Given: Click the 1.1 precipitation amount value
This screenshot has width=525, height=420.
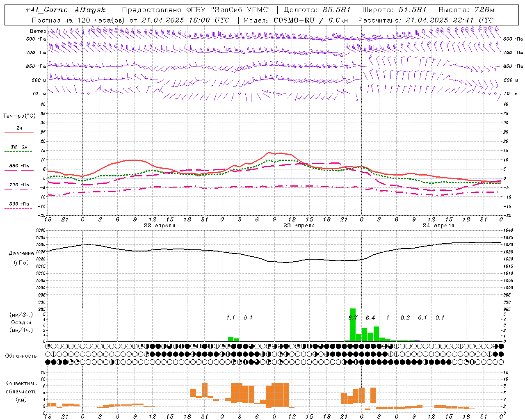Looking at the screenshot, I should (231, 317).
